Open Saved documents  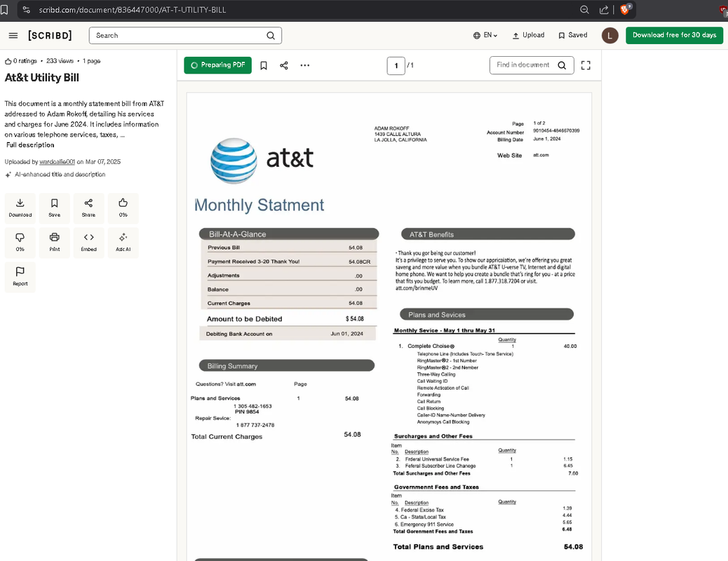point(573,35)
